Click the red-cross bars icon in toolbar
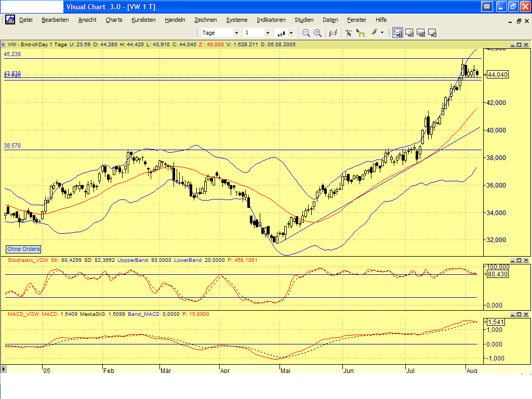This screenshot has width=532, height=399. [x=333, y=33]
